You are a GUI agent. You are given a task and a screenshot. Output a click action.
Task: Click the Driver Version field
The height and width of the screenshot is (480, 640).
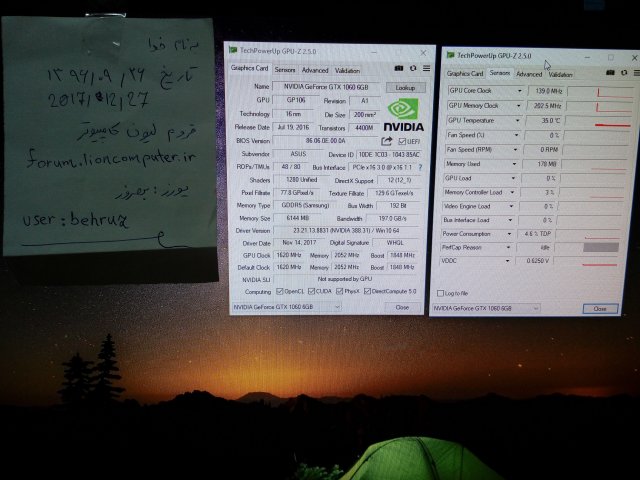[x=346, y=231]
